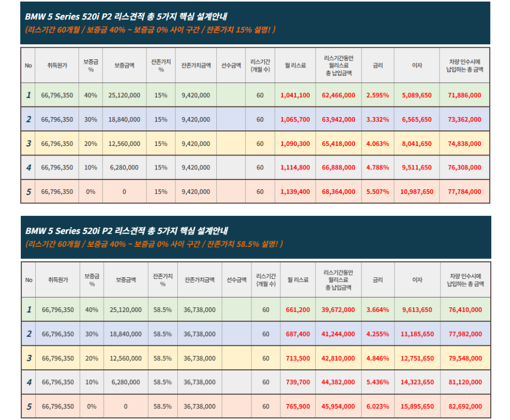Image resolution: width=510 pixels, height=420 pixels.
Task: Select interest rate 6.023%
Action: (x=378, y=406)
